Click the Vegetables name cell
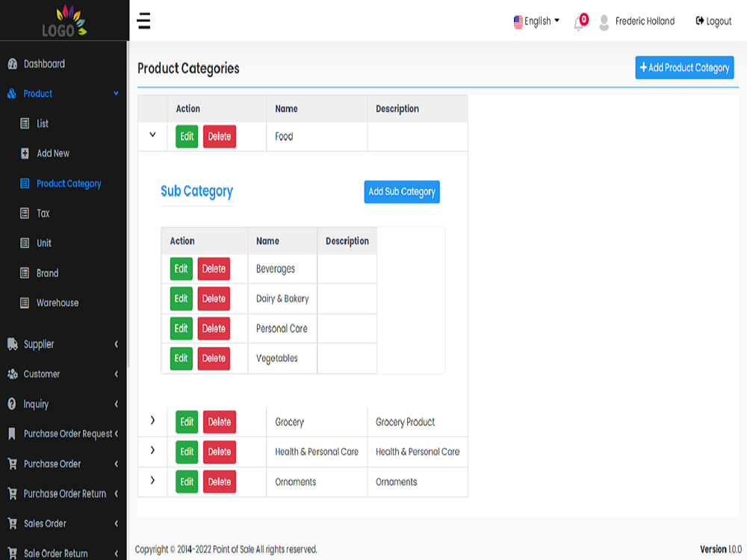Viewport: 747px width, 560px height. pos(282,358)
